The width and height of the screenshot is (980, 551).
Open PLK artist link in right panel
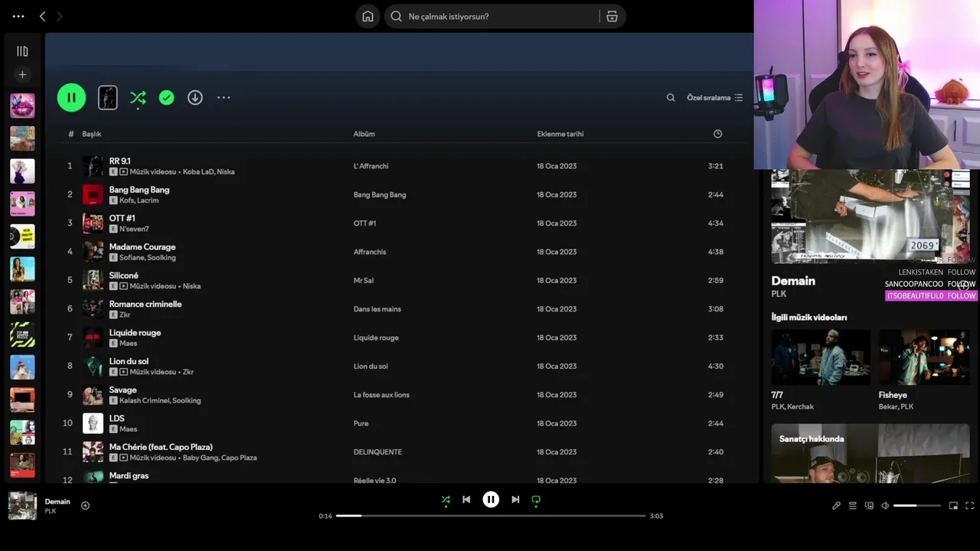pos(779,294)
